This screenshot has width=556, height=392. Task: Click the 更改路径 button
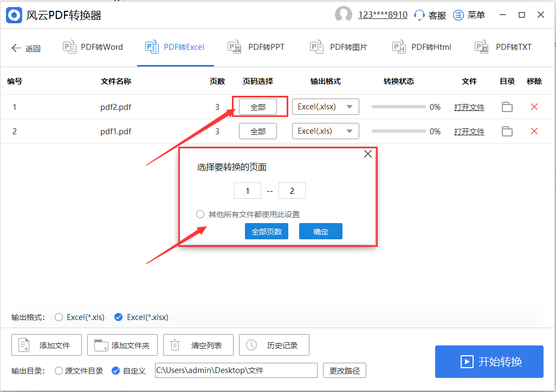coord(344,371)
